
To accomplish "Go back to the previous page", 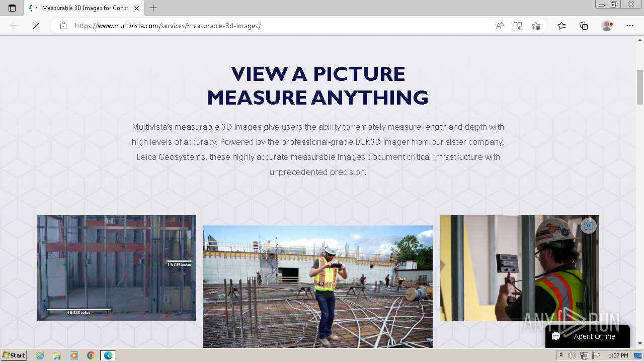I will point(14,26).
